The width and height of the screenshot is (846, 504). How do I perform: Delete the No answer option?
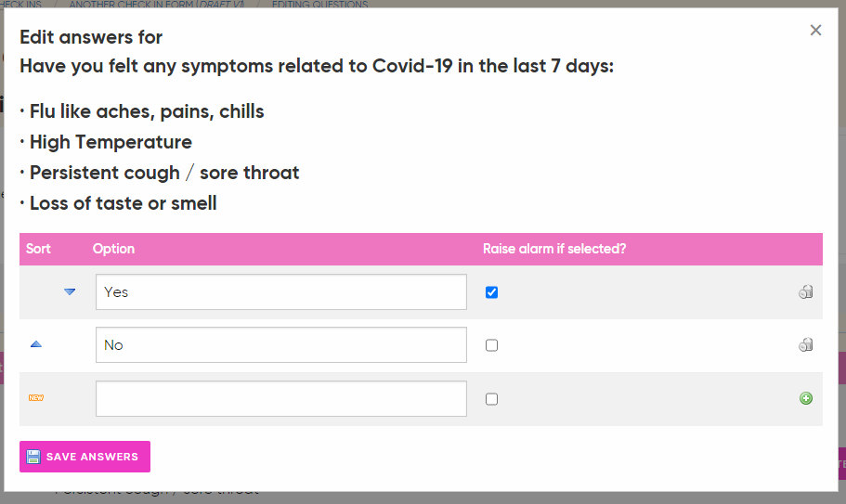click(805, 344)
